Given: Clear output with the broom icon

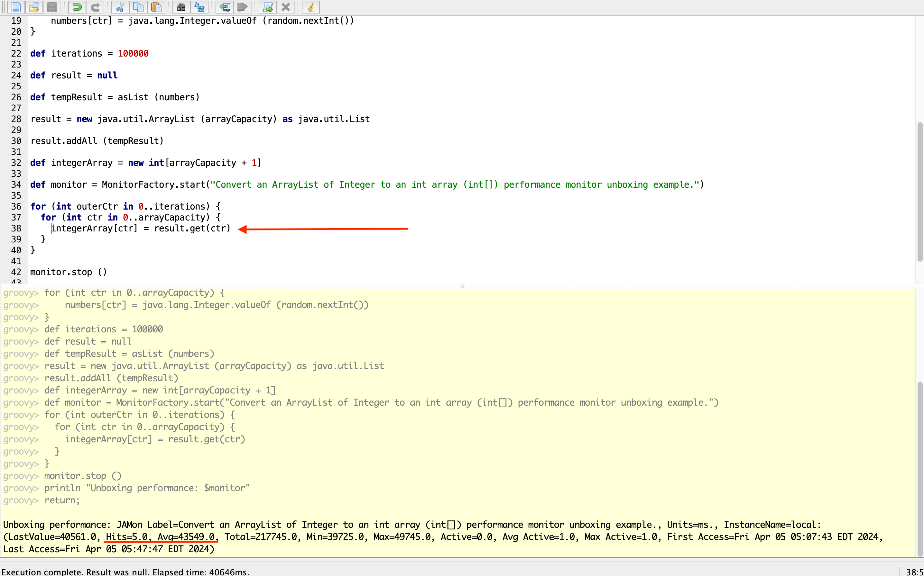Looking at the screenshot, I should 311,7.
